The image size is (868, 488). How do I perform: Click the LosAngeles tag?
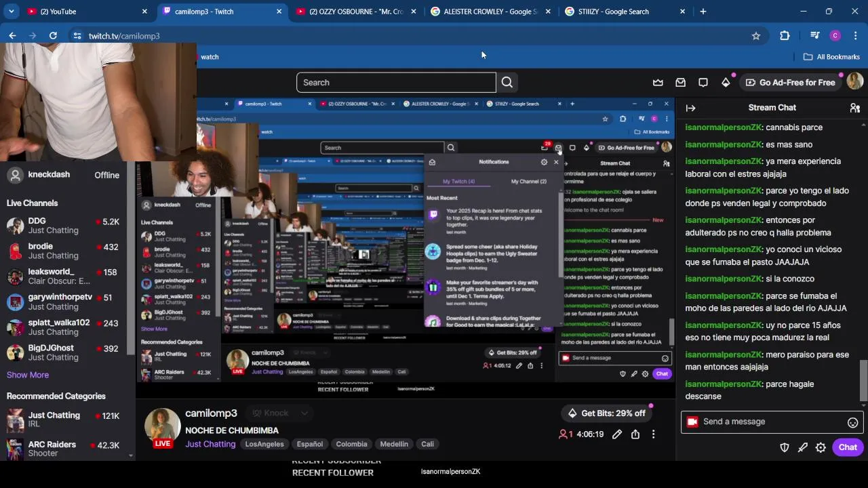pos(264,444)
